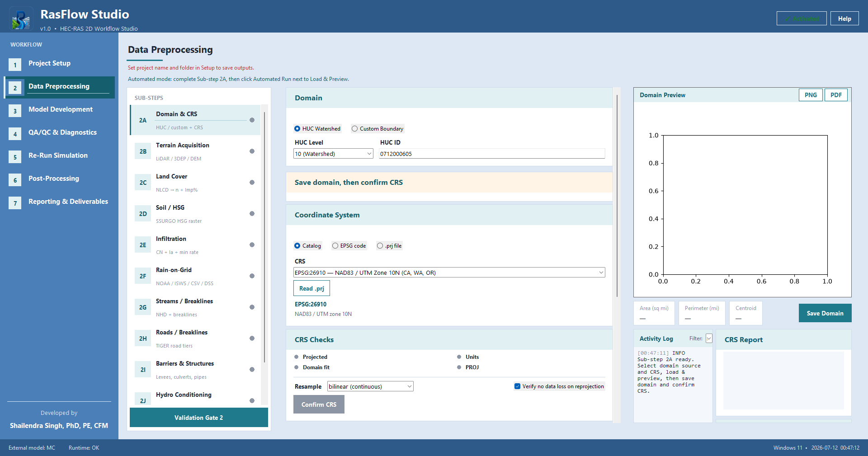The image size is (868, 456).
Task: Click the 'Runtime: OK' status bar text
Action: [x=84, y=448]
